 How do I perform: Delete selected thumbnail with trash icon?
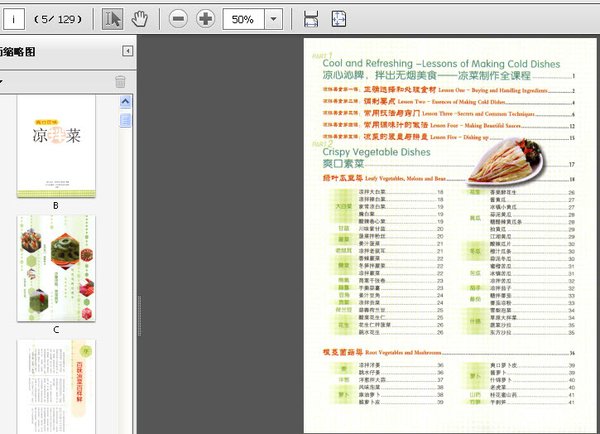(x=120, y=82)
